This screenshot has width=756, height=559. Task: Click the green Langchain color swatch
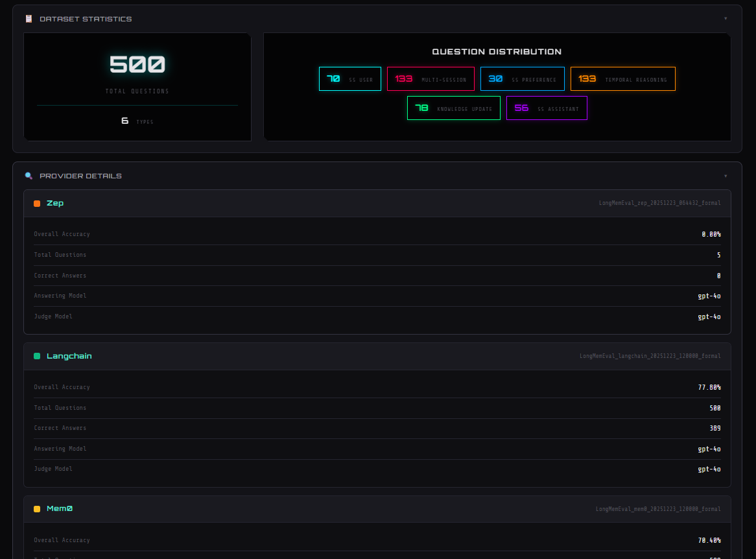pyautogui.click(x=37, y=357)
